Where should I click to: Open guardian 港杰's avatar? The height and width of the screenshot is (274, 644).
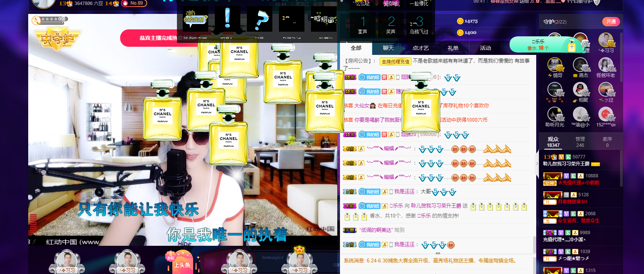tap(581, 65)
